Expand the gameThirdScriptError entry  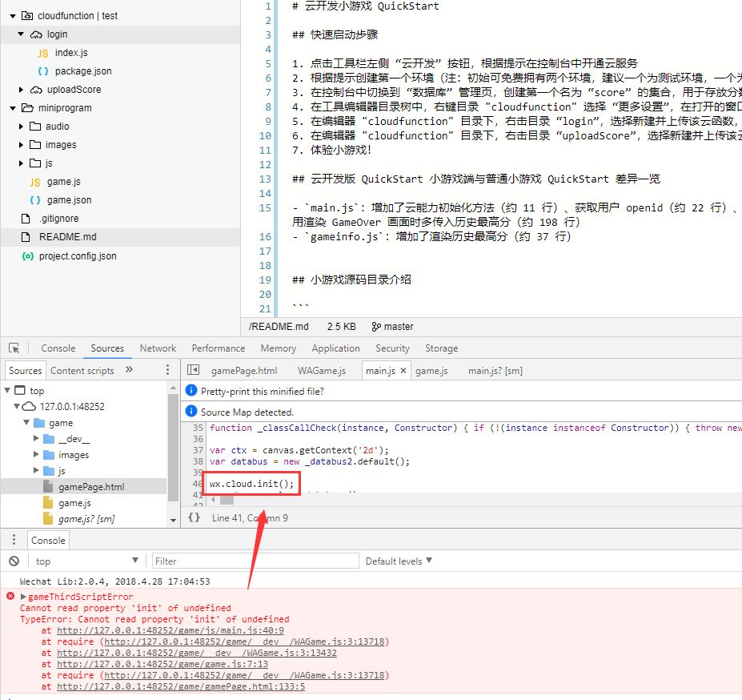click(x=23, y=597)
